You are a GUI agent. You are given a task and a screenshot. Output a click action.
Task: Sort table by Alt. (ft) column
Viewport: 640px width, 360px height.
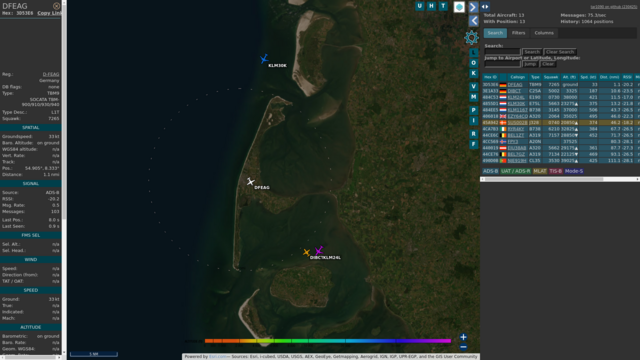[569, 77]
